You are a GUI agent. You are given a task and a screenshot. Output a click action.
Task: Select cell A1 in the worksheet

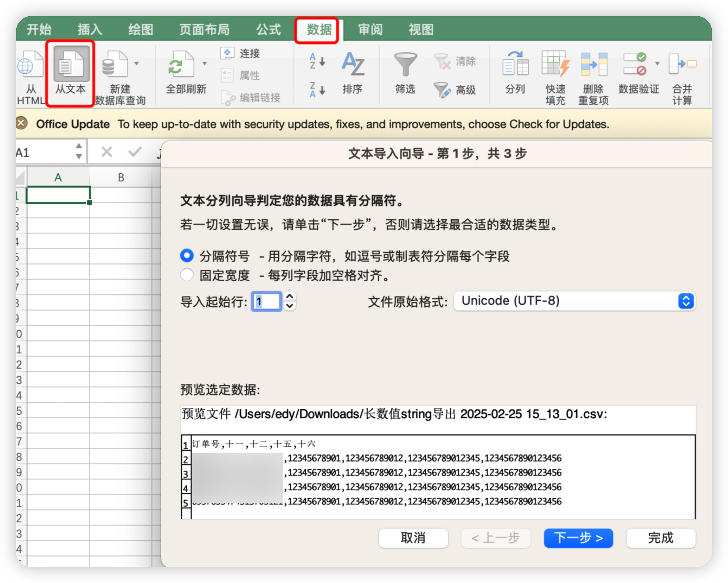(58, 195)
